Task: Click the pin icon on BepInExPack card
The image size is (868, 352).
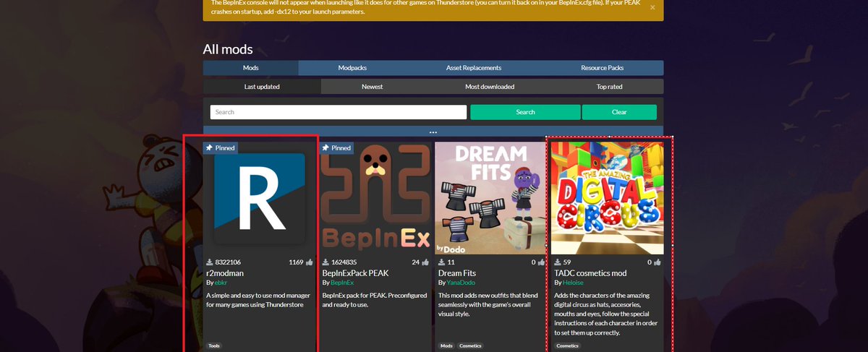Action: (x=325, y=147)
